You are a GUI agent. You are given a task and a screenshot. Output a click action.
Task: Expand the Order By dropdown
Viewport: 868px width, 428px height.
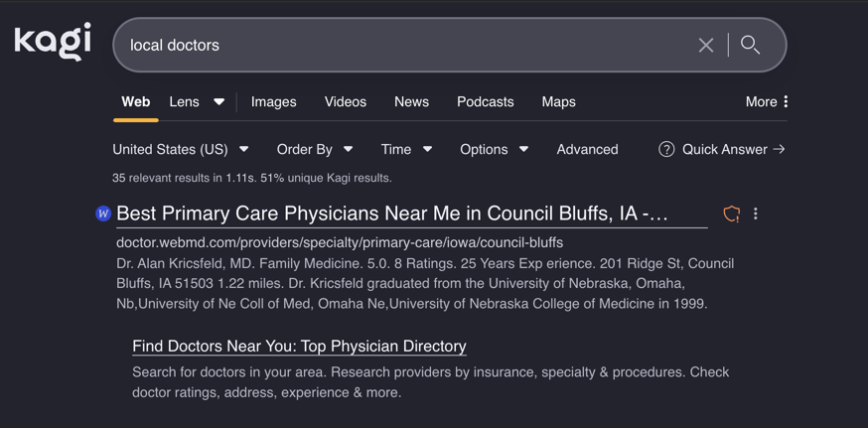point(314,149)
